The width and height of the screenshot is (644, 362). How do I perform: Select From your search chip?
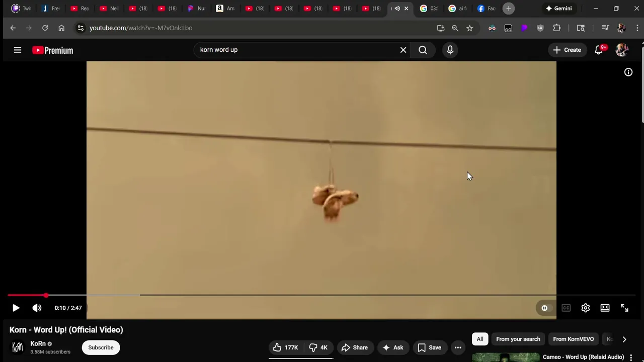[x=518, y=339]
